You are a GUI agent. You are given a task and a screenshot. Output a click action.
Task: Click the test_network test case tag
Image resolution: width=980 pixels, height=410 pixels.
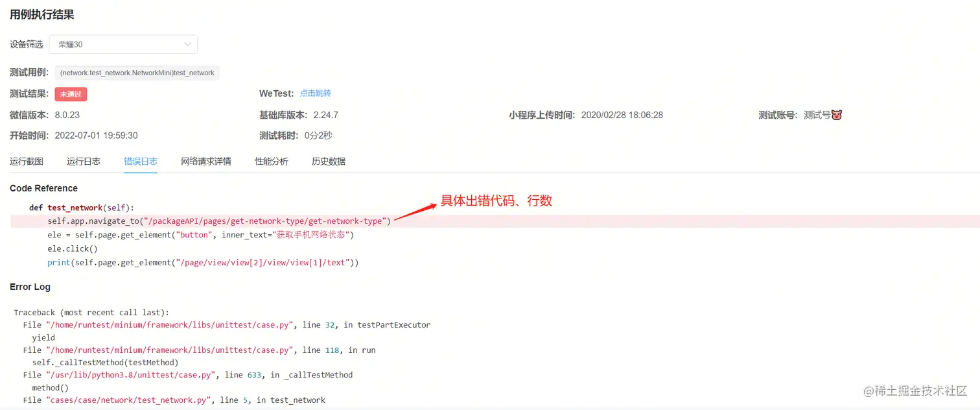[137, 73]
